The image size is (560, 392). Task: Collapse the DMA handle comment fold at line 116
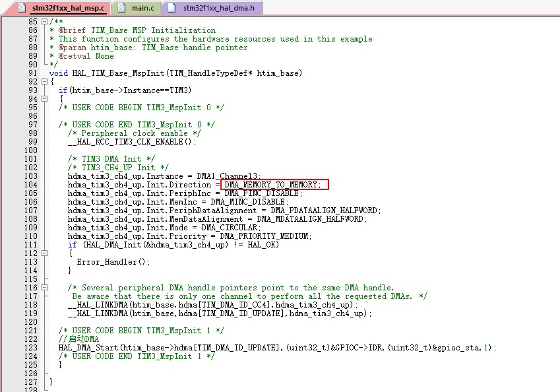coord(44,287)
